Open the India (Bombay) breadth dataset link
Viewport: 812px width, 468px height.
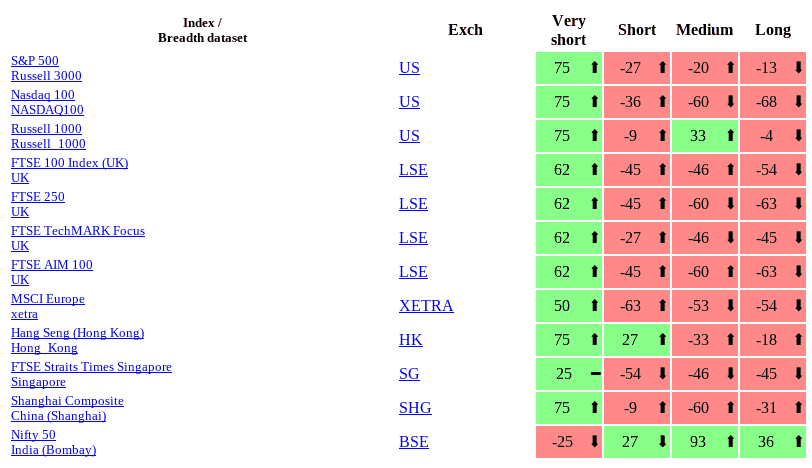point(54,450)
